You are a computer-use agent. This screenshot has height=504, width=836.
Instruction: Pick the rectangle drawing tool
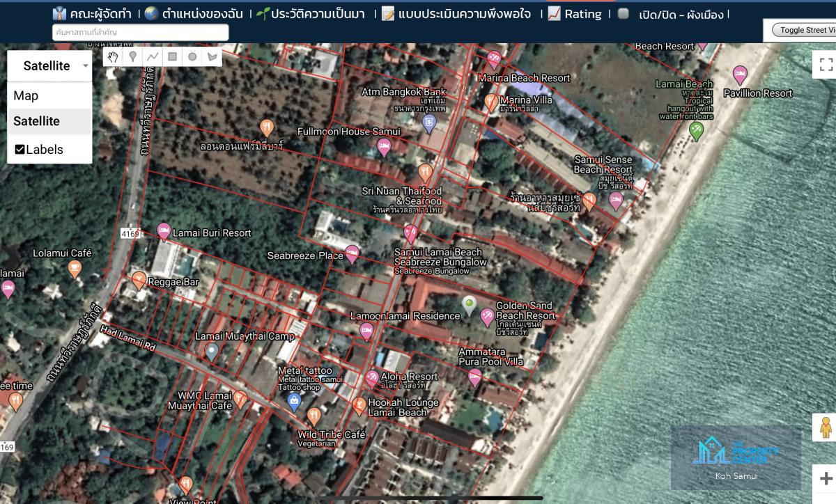click(173, 57)
